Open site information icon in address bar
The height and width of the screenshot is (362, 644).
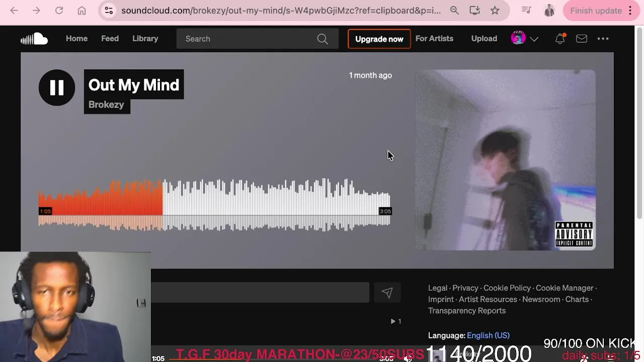(x=109, y=11)
